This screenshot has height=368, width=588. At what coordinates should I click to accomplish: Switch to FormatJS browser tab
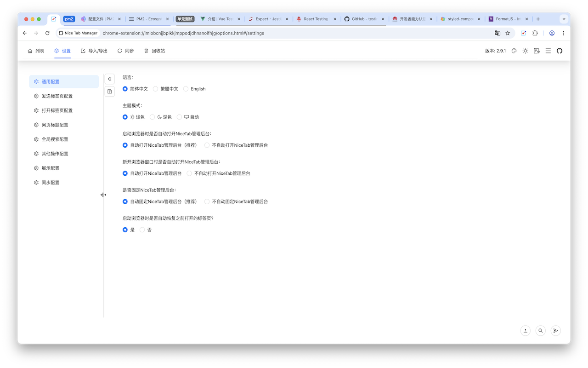pyautogui.click(x=509, y=19)
